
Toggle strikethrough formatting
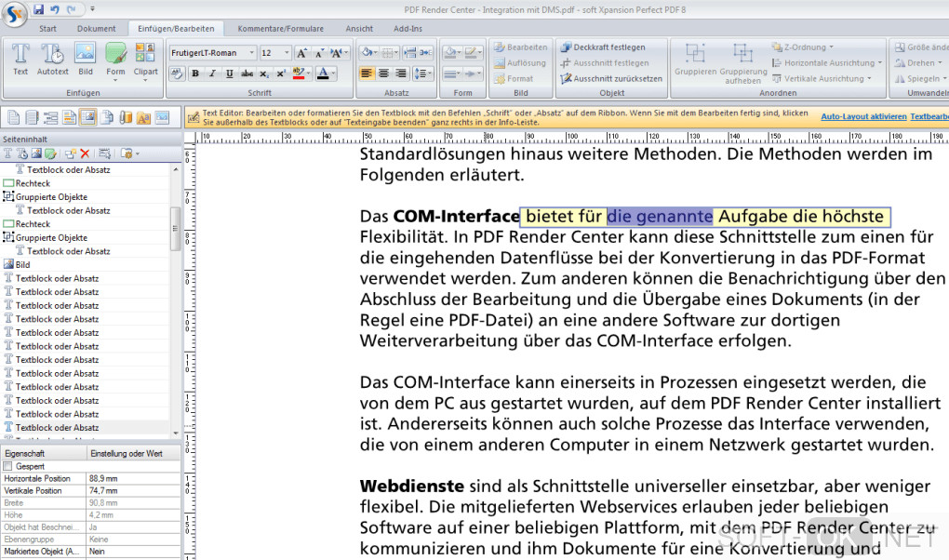click(x=247, y=73)
